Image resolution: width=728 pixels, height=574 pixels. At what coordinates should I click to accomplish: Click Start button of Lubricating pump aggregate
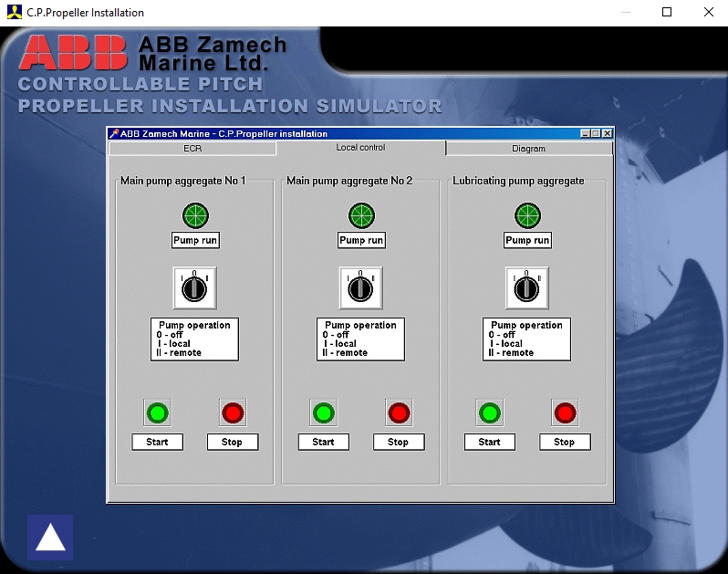490,442
